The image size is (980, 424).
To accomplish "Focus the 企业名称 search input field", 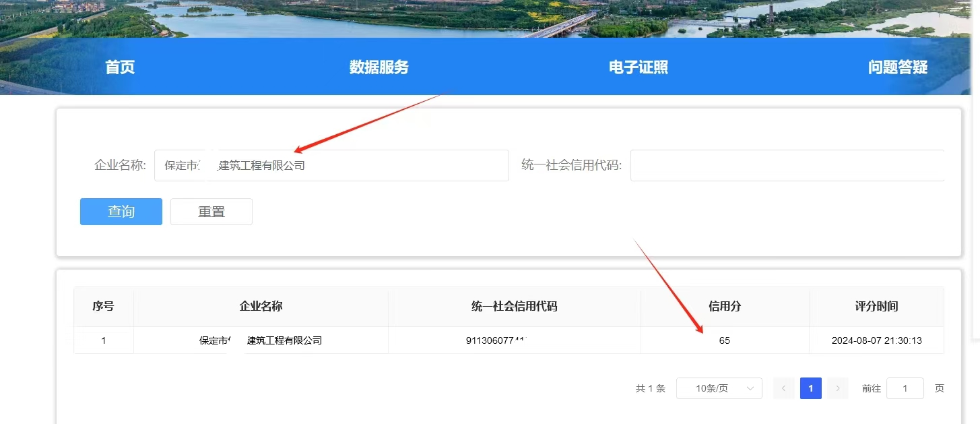I will (x=331, y=165).
